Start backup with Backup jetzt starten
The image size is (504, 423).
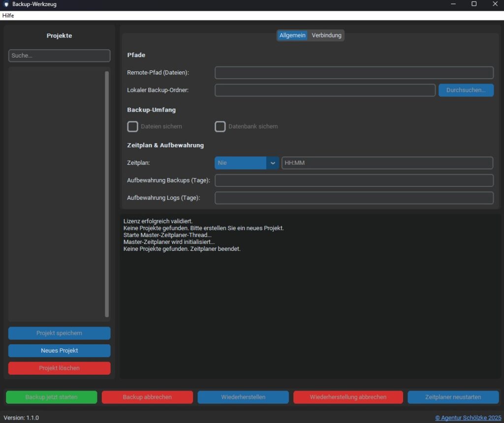pyautogui.click(x=51, y=397)
